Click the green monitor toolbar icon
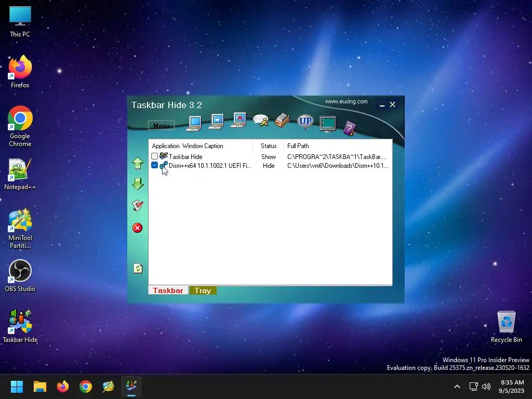Screen dimensions: 532x399 (x=328, y=124)
